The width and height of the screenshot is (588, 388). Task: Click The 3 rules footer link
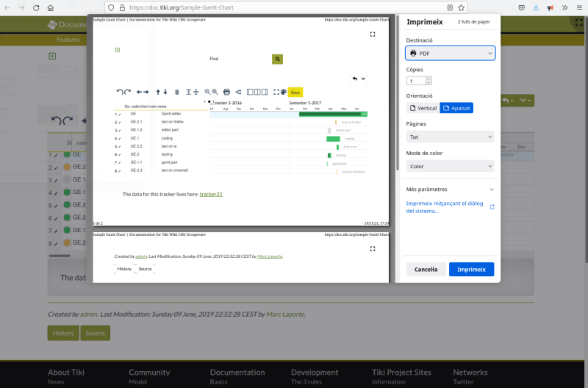point(306,381)
